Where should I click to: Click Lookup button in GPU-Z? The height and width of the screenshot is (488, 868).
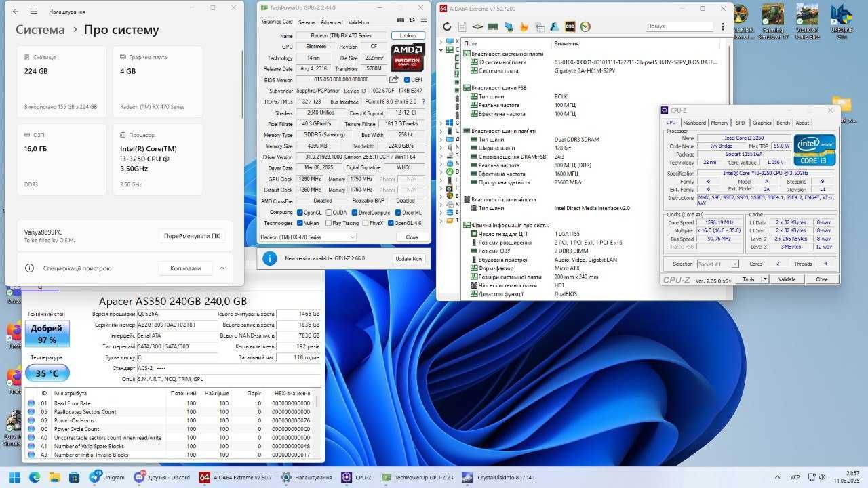[x=408, y=35]
